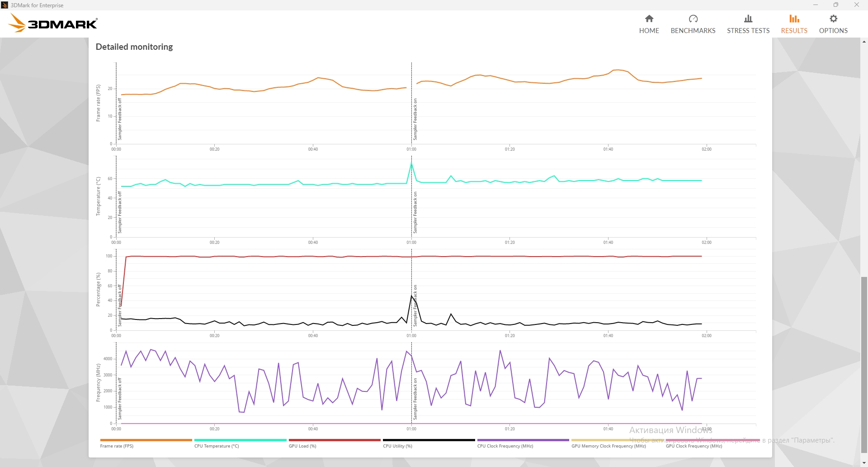Click the CPU temperature spike at 01:00

[x=411, y=163]
